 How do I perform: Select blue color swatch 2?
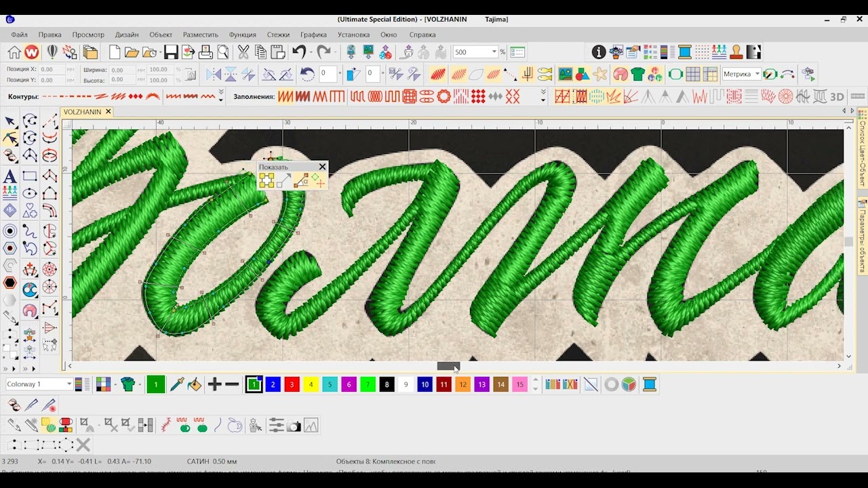(x=273, y=384)
